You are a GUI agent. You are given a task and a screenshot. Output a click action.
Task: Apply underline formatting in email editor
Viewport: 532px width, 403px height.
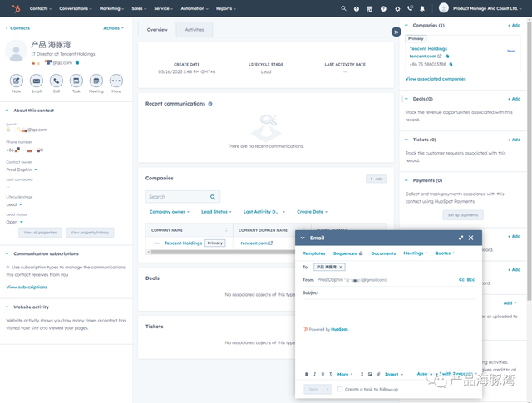[323, 374]
